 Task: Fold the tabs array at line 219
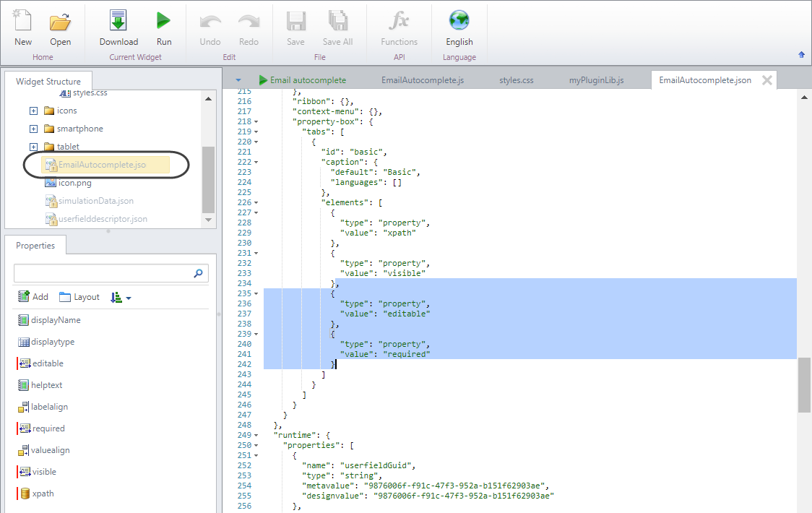(256, 132)
